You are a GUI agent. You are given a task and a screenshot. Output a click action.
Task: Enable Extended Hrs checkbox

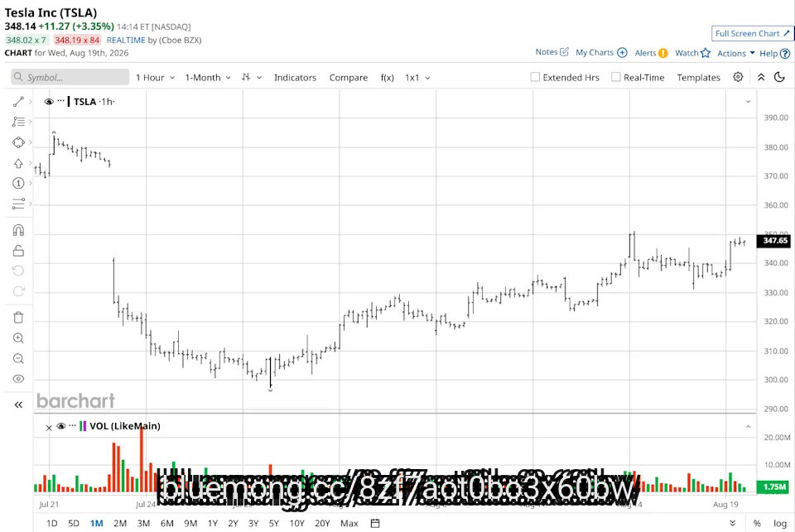[x=535, y=77]
